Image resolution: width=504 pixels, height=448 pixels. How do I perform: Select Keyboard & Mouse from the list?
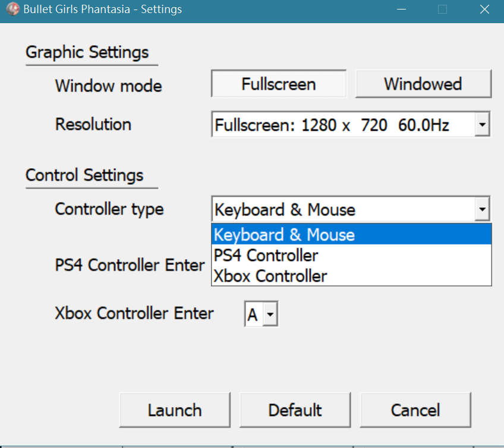pyautogui.click(x=351, y=235)
